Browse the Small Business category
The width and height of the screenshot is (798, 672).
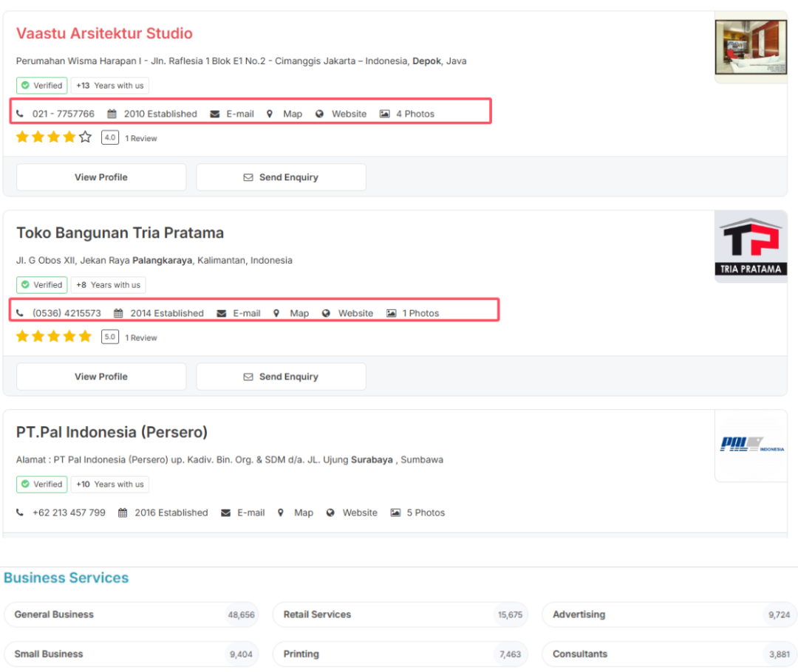tap(132, 654)
